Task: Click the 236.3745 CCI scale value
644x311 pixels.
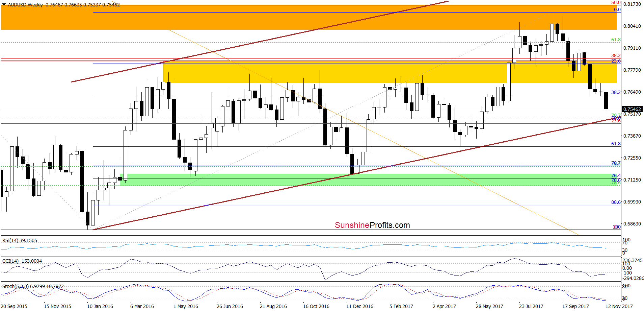Action: pyautogui.click(x=633, y=260)
